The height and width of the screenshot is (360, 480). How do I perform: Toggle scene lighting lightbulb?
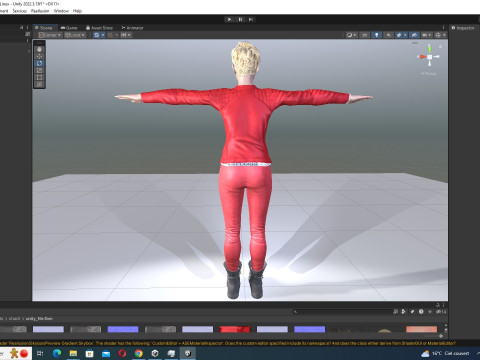pos(376,35)
